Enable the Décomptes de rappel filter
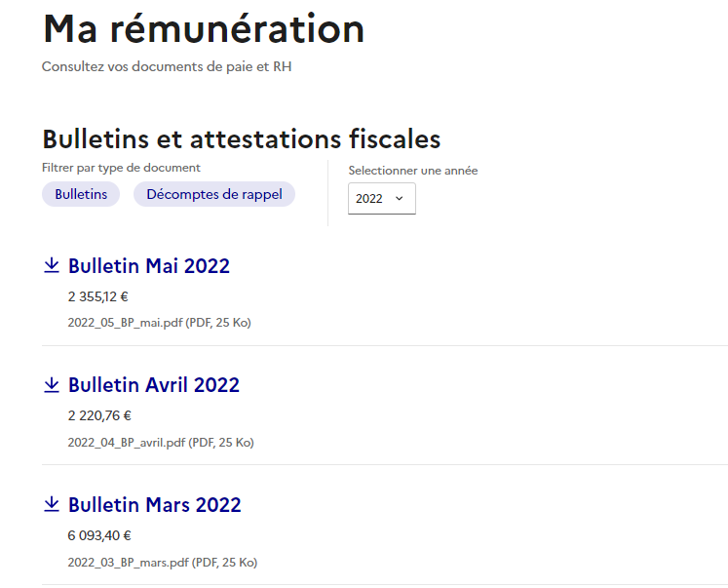 click(x=214, y=194)
